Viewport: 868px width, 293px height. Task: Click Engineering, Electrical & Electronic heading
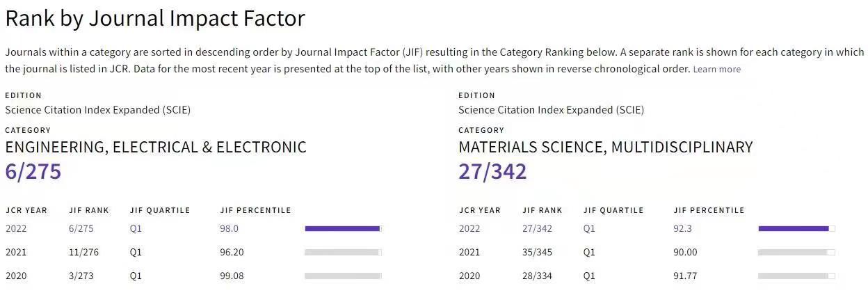(x=156, y=147)
